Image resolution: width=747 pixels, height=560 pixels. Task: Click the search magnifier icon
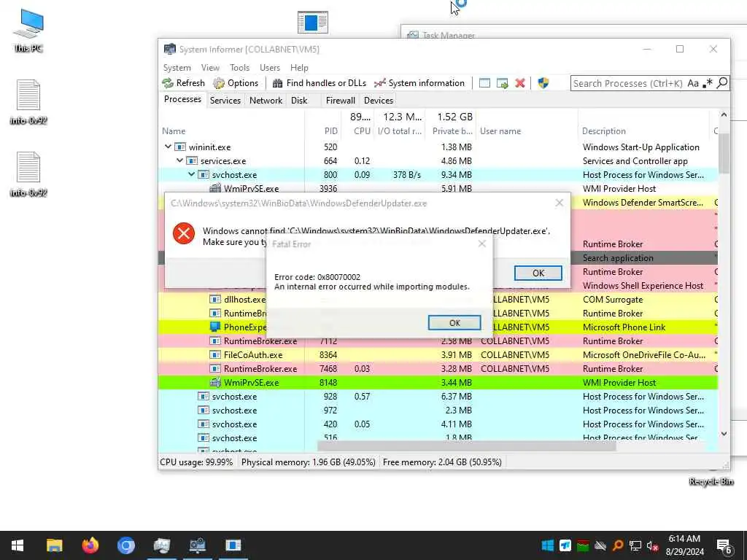click(x=722, y=83)
